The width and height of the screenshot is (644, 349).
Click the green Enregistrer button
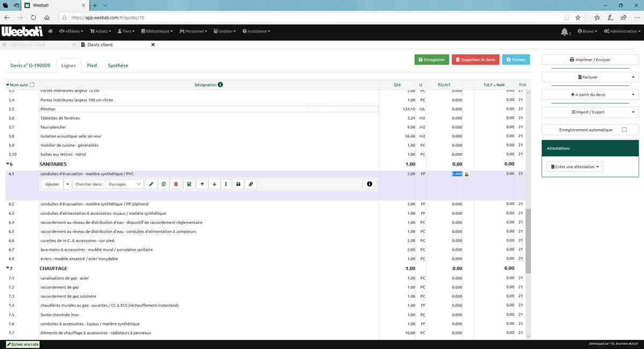click(431, 60)
